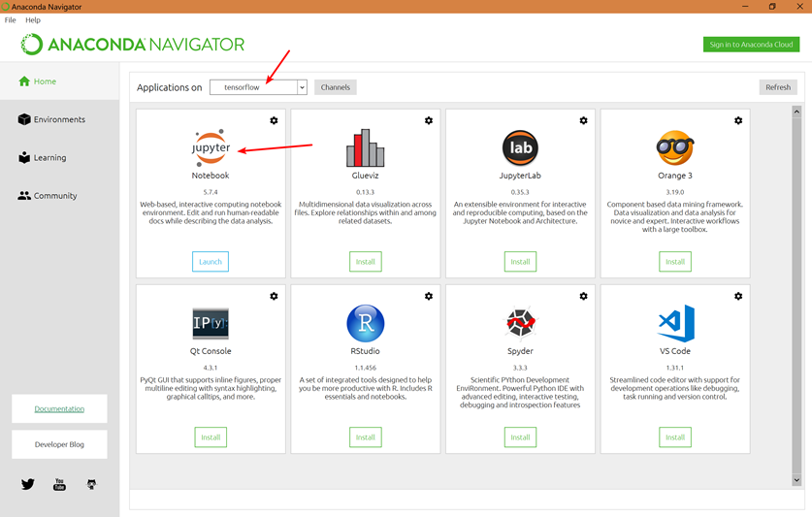Viewport: 812px width, 517px height.
Task: Click the Spyder version 3.3.3 text
Action: (x=520, y=368)
